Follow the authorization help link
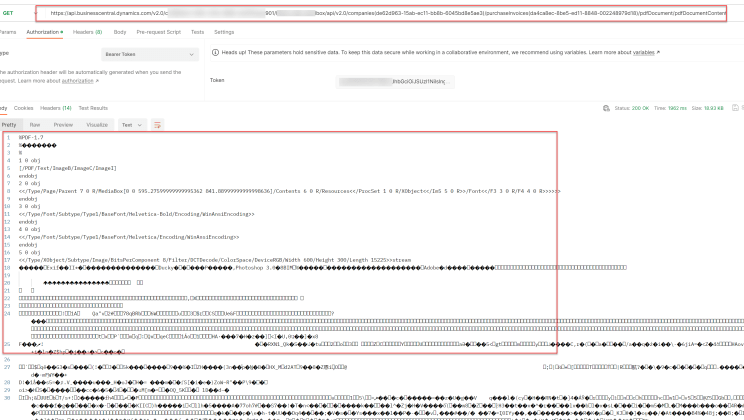The height and width of the screenshot is (420, 744). pyautogui.click(x=78, y=81)
